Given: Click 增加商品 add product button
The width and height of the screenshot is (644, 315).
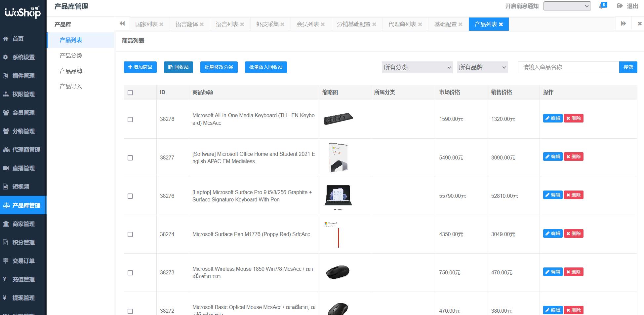Looking at the screenshot, I should pyautogui.click(x=140, y=67).
